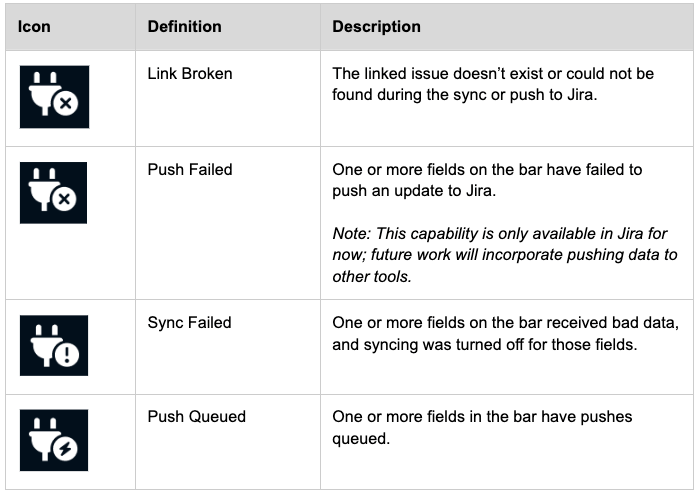Click the linked issue doesn't exist description
This screenshot has height=496, width=699.
tap(493, 84)
